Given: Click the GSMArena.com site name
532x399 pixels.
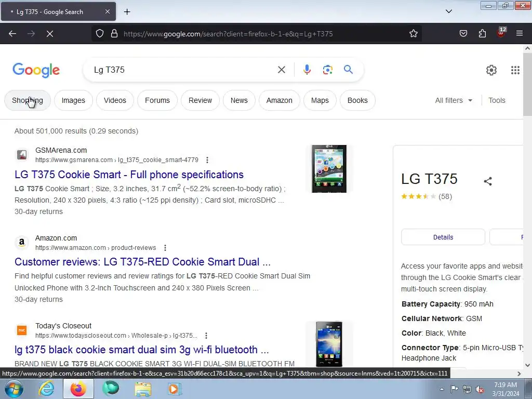Looking at the screenshot, I should point(61,150).
